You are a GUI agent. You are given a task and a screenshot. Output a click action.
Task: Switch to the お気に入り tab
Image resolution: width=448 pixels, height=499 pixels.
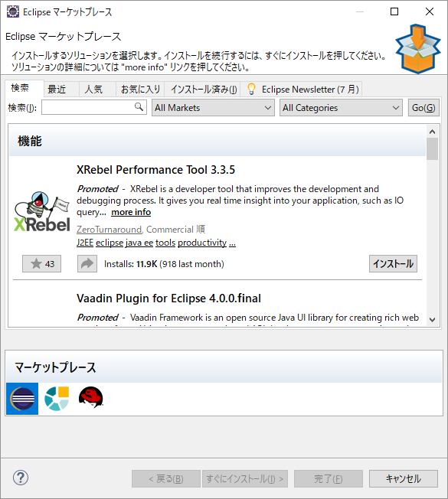point(140,89)
